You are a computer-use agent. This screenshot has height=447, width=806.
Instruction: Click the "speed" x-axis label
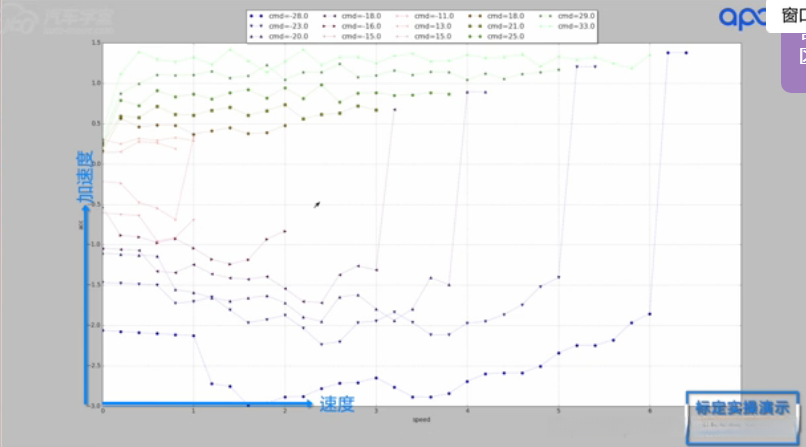[x=421, y=420]
